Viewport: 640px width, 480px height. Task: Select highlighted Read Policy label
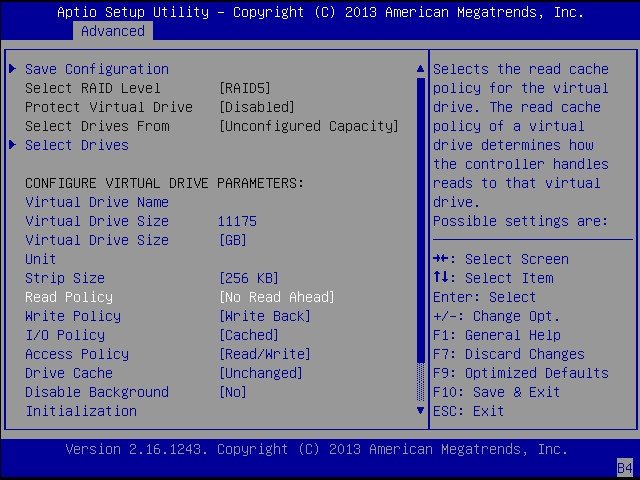click(69, 297)
